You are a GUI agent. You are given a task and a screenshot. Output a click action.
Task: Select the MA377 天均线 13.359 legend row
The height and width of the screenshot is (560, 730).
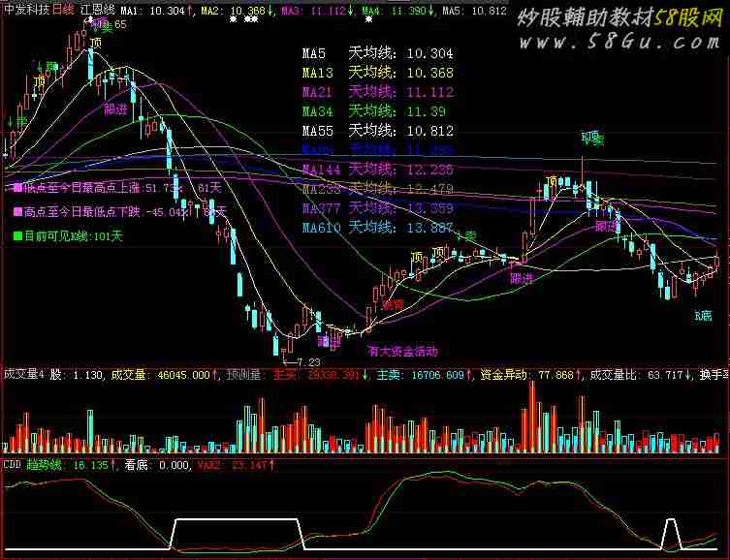pyautogui.click(x=377, y=208)
